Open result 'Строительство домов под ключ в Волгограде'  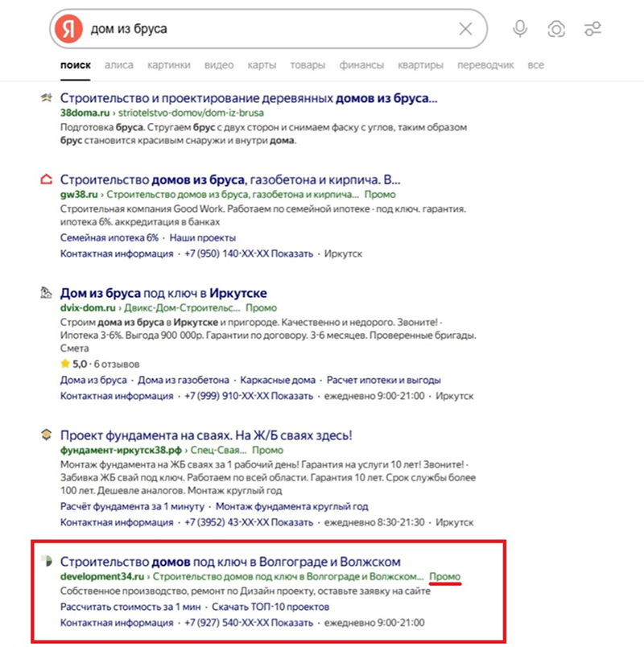click(230, 562)
